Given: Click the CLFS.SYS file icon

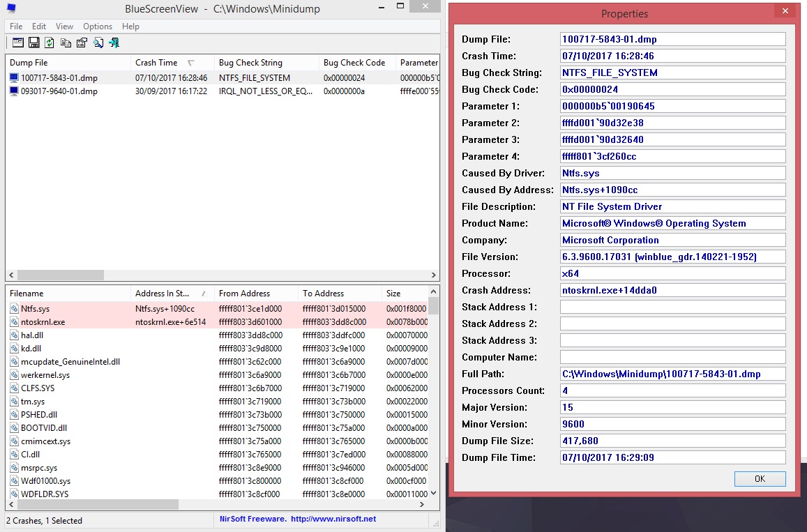Looking at the screenshot, I should (x=14, y=388).
